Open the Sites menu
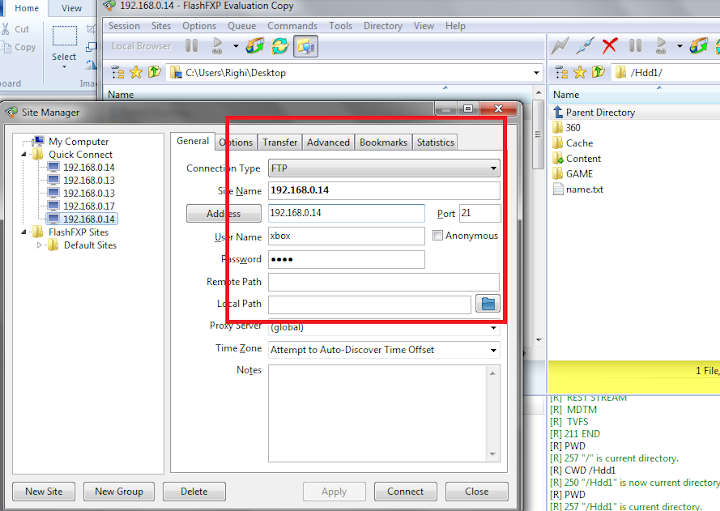 (x=161, y=26)
